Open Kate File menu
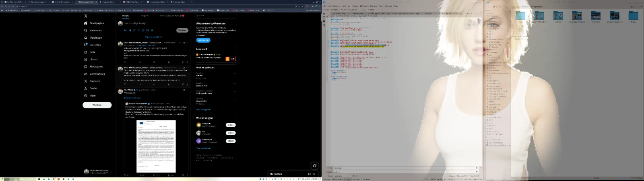This screenshot has width=644, height=181. click(324, 6)
